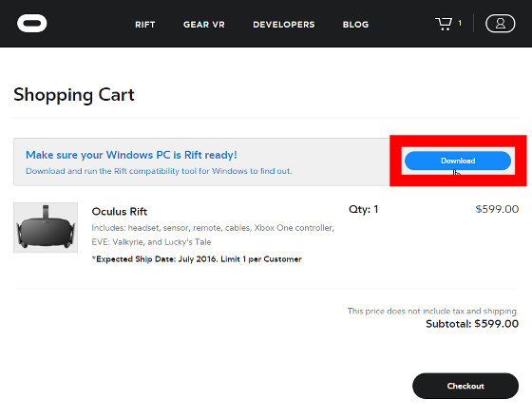Click the blue Download button
The width and height of the screenshot is (532, 418).
(458, 161)
